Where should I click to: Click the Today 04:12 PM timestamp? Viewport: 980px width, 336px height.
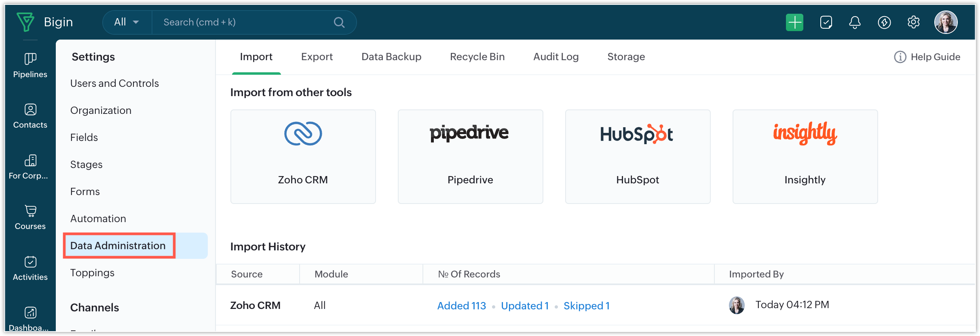(792, 304)
